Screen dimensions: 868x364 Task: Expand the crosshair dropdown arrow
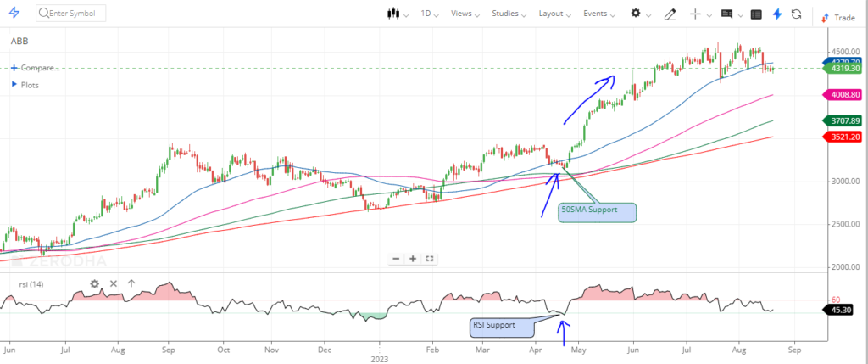coord(709,15)
